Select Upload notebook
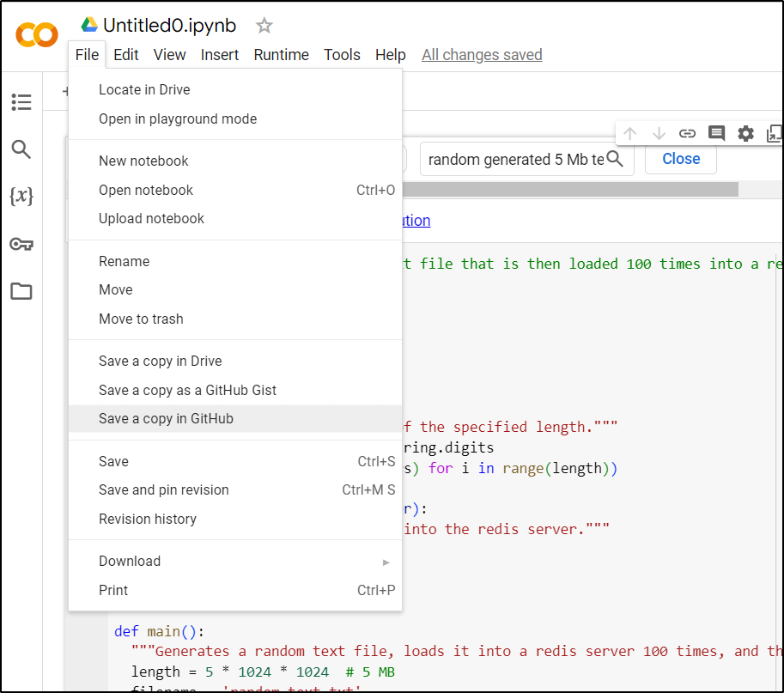The width and height of the screenshot is (784, 693). coord(235,218)
